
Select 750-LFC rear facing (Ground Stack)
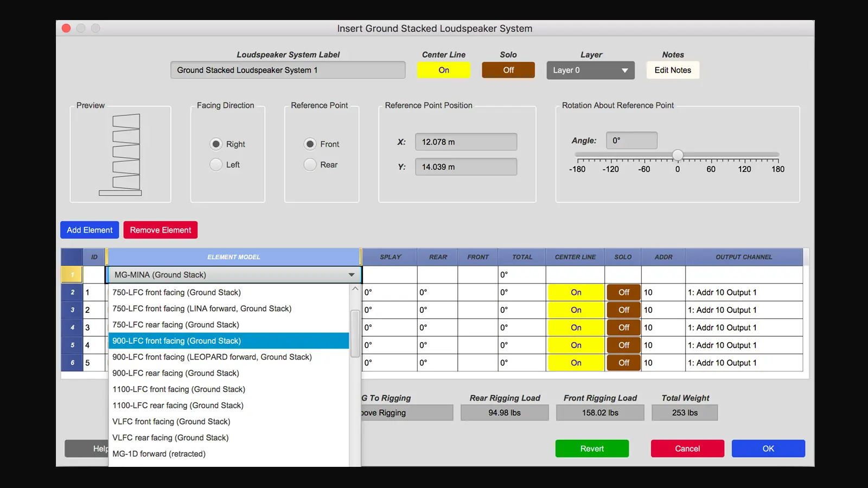(175, 324)
